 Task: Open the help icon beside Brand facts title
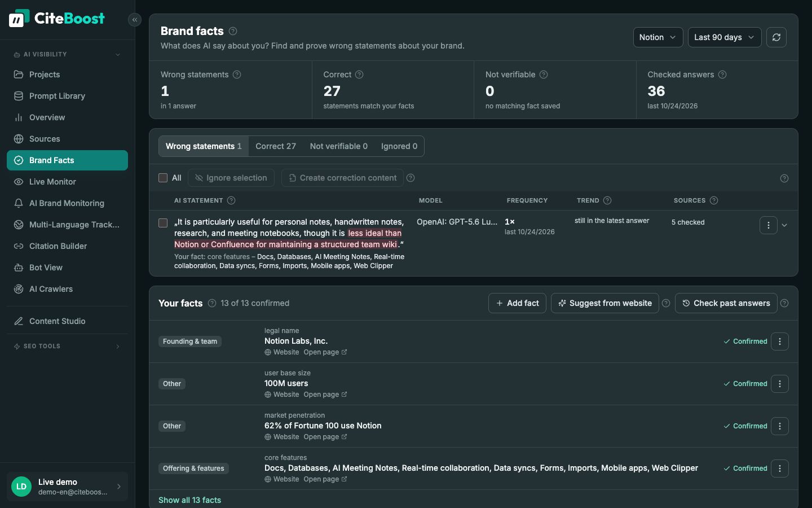click(233, 31)
